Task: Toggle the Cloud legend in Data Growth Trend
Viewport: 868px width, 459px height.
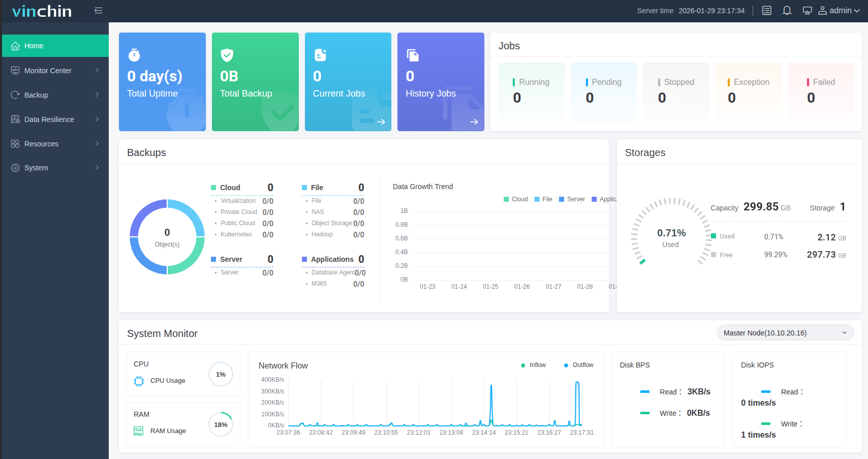Action: coord(515,199)
